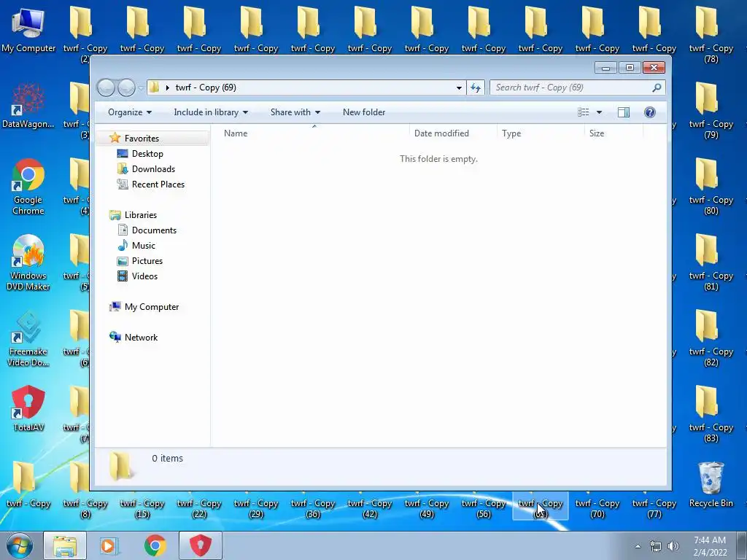Select the Recycle Bin icon
Image resolution: width=747 pixels, height=560 pixels.
711,484
